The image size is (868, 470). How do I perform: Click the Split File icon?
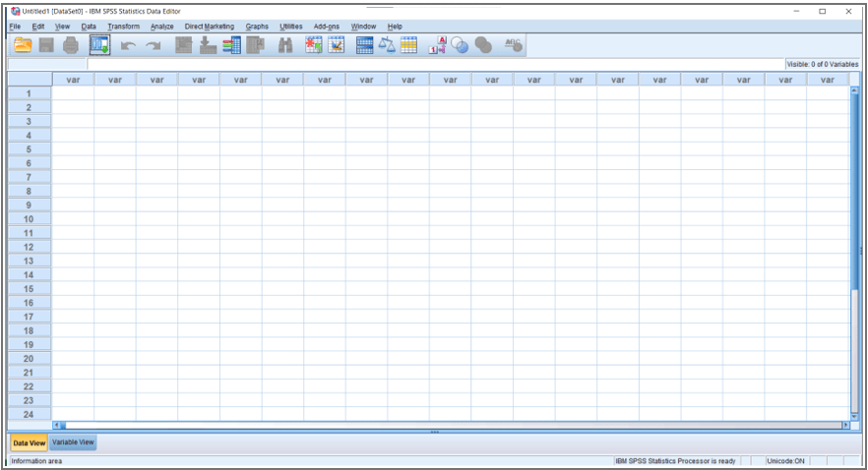365,45
